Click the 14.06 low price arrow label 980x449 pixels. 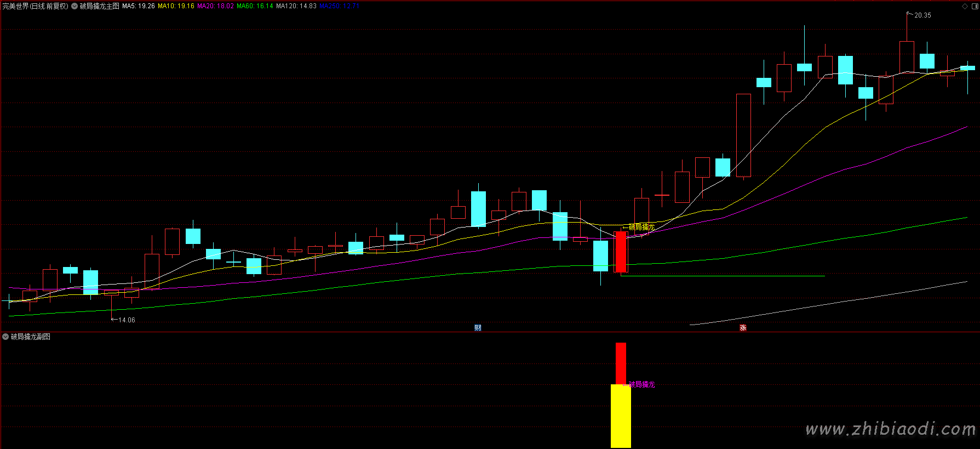[126, 320]
